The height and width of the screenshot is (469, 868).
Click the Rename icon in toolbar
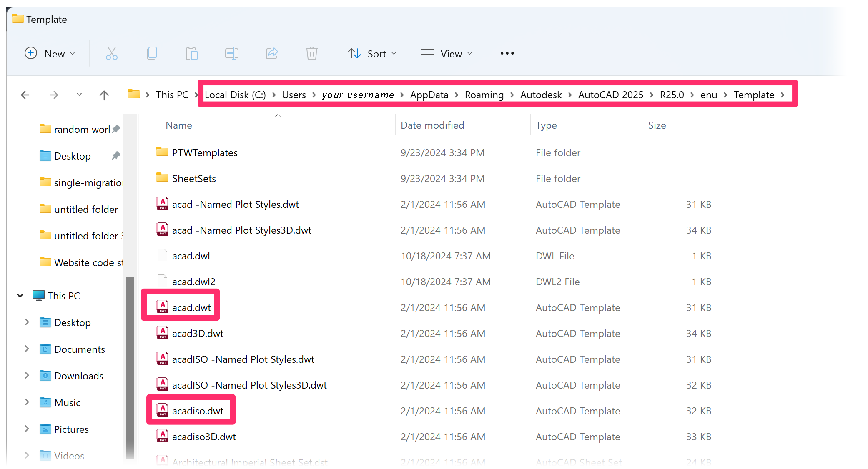click(x=231, y=53)
